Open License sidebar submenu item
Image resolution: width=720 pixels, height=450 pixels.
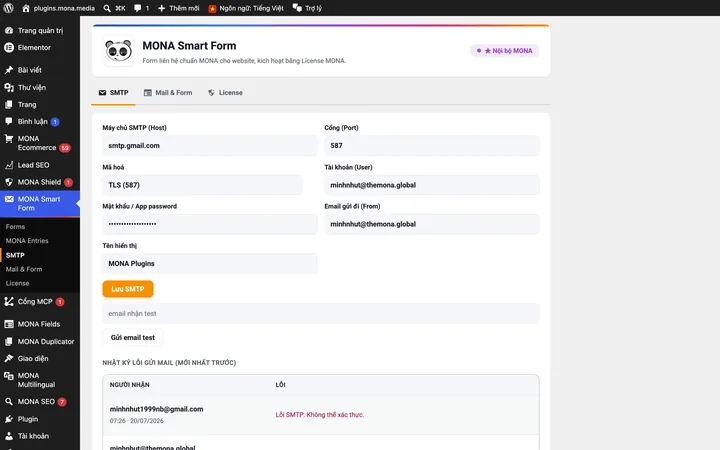[x=17, y=283]
